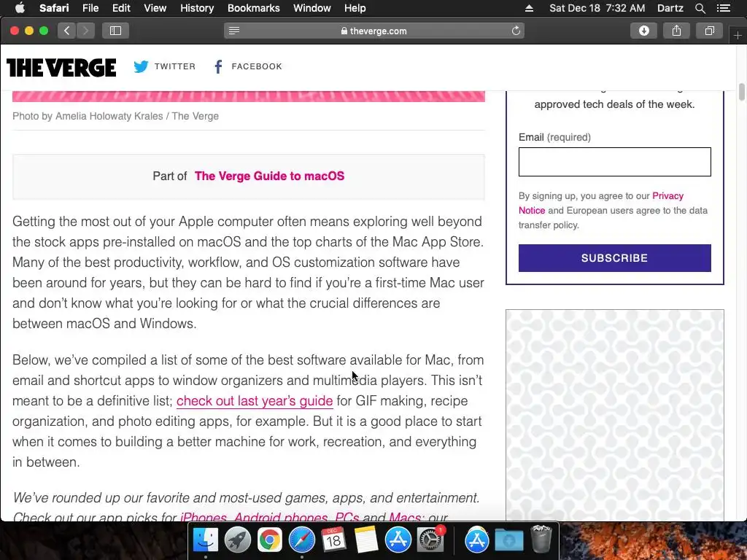Image resolution: width=747 pixels, height=560 pixels.
Task: Click the Email input field
Action: [614, 162]
